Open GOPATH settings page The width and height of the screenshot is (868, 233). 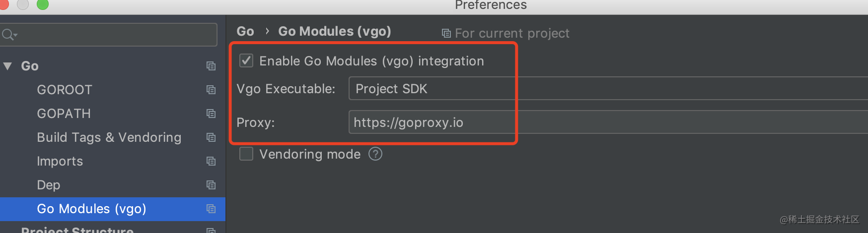pyautogui.click(x=64, y=114)
